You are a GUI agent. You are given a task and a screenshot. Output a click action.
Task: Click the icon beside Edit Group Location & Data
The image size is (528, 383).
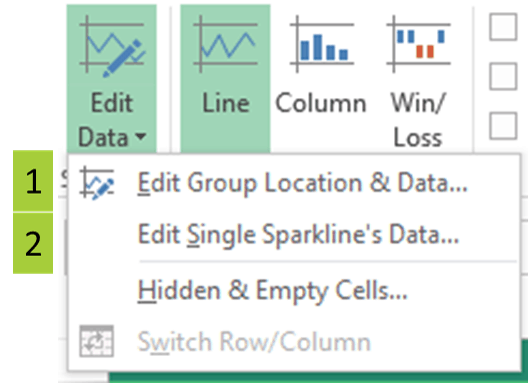click(97, 183)
